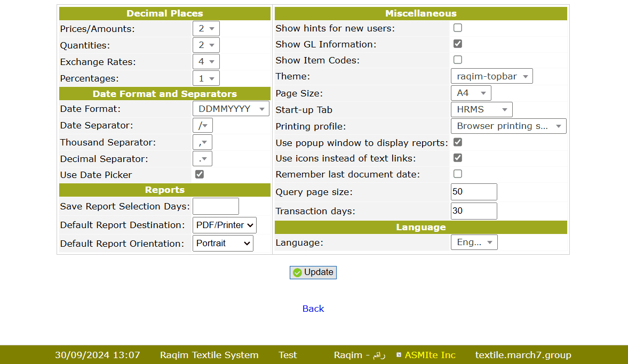Enable Show hints for new users

pos(458,28)
